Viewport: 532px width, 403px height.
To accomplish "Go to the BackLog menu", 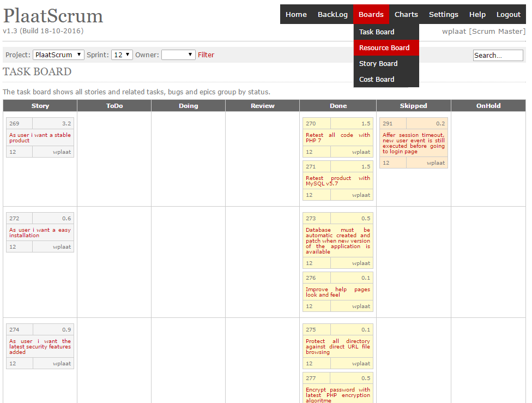I will pyautogui.click(x=332, y=14).
